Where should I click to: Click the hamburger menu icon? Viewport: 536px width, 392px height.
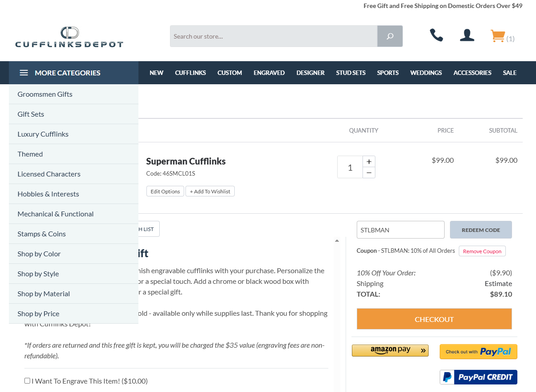(x=24, y=73)
